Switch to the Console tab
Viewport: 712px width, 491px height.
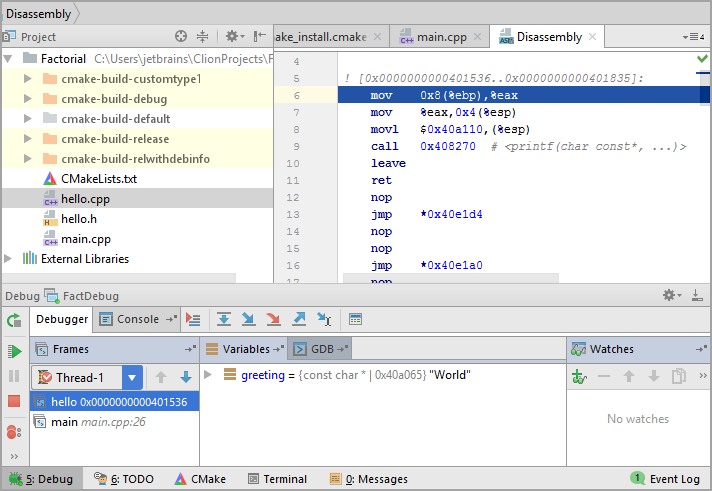(138, 319)
